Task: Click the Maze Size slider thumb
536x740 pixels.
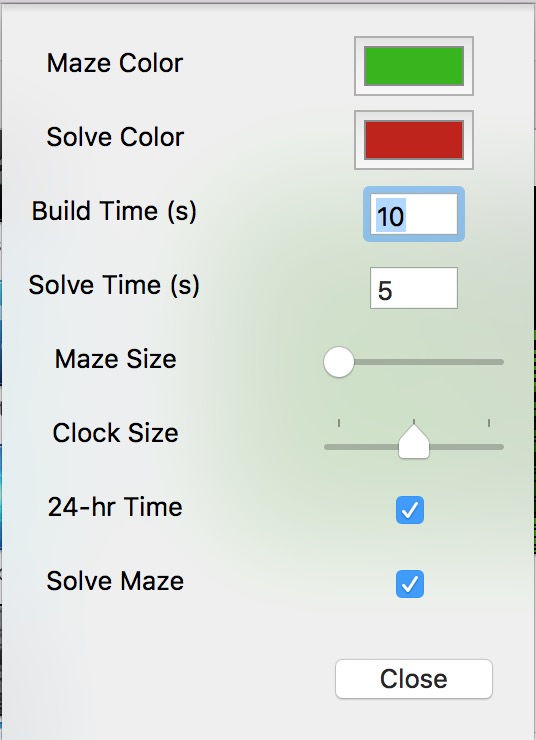Action: [x=339, y=362]
